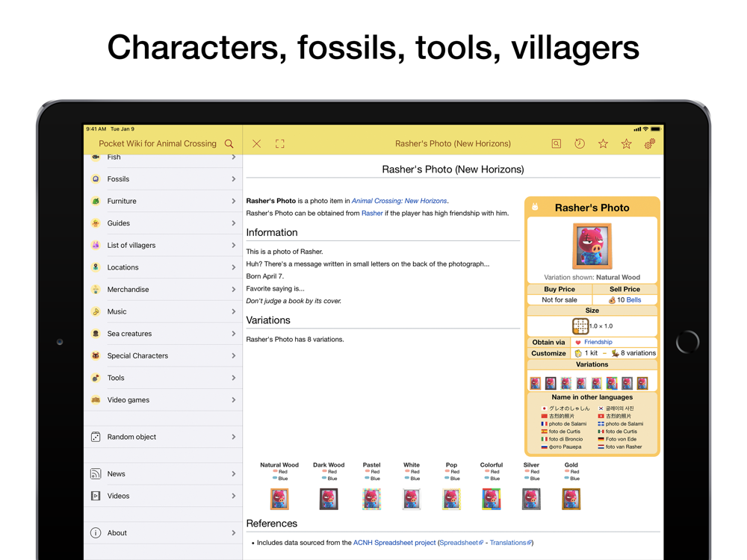Screen dimensions: 747x560
Task: View the Colorful variation image
Action: tap(492, 499)
